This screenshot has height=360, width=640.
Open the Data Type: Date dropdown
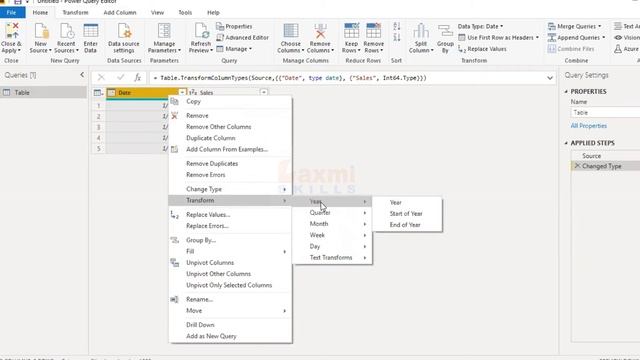(480, 26)
